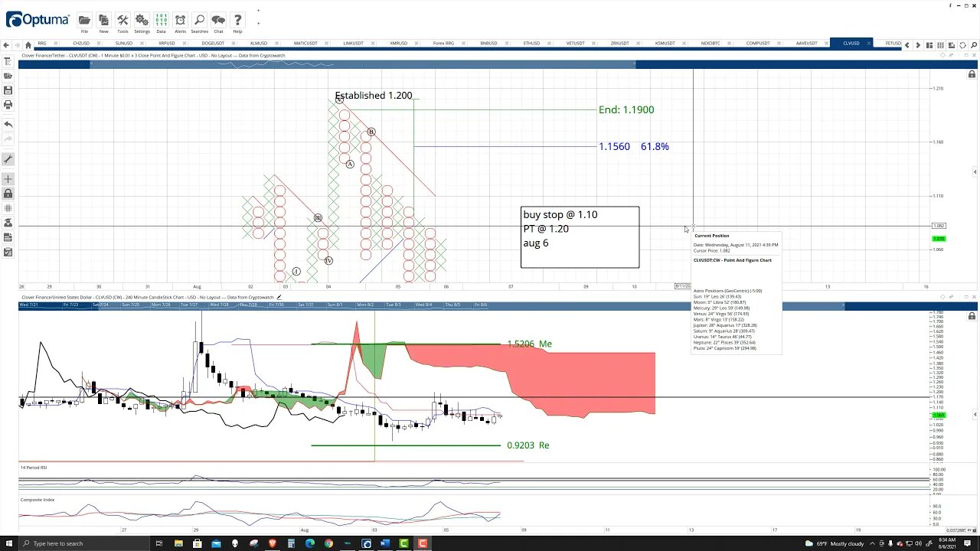Viewport: 980px width, 551px height.
Task: Click the Composite Index panel label
Action: [x=38, y=500]
